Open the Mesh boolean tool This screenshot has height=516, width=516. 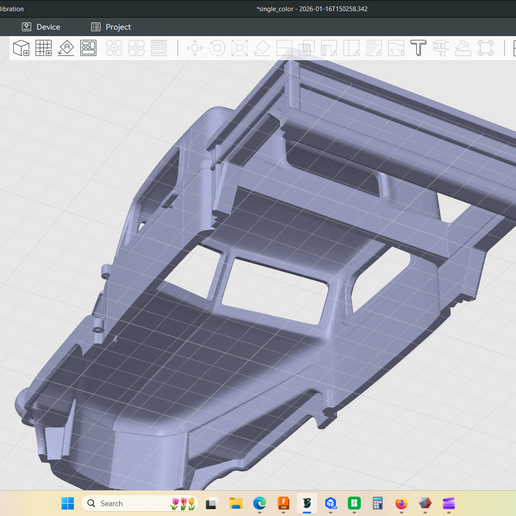point(307,48)
